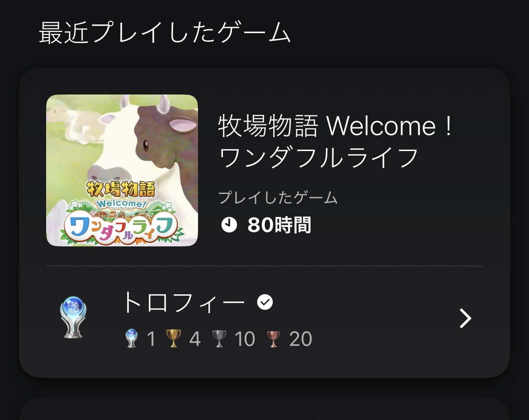Viewport: 529px width, 420px height.
Task: Tap the checkmark badge next to トロフィー
Action: (265, 302)
